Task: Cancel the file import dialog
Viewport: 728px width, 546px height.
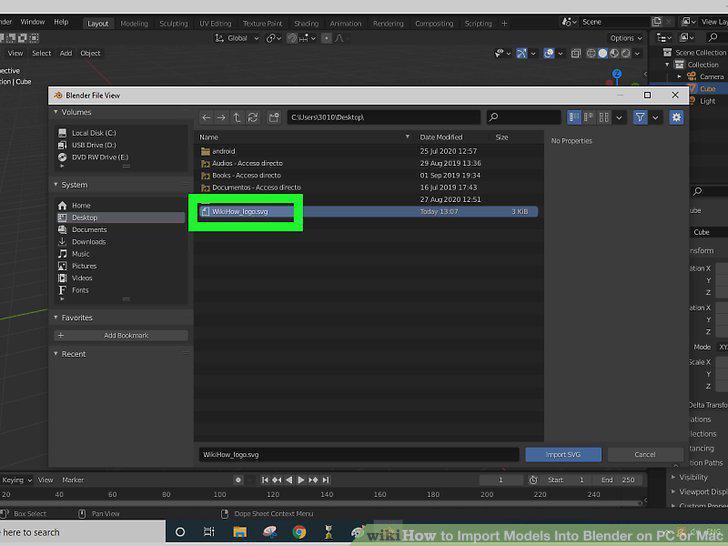Action: (x=645, y=455)
